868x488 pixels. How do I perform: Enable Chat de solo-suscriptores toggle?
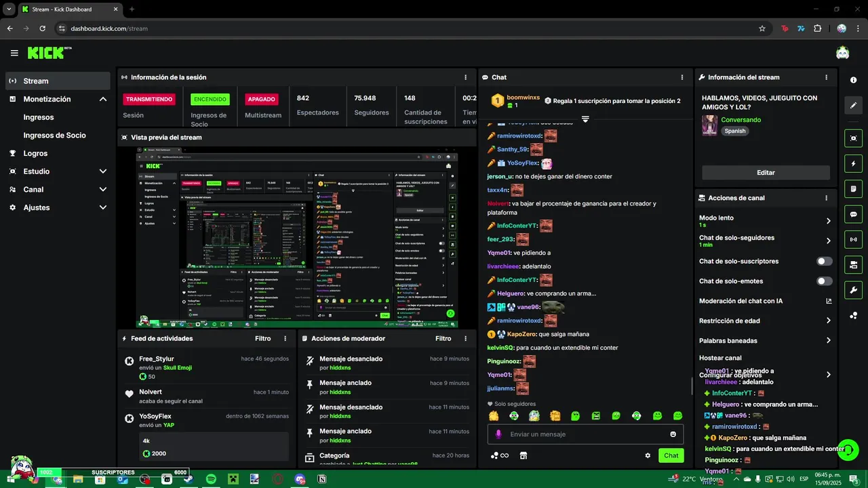pos(825,261)
